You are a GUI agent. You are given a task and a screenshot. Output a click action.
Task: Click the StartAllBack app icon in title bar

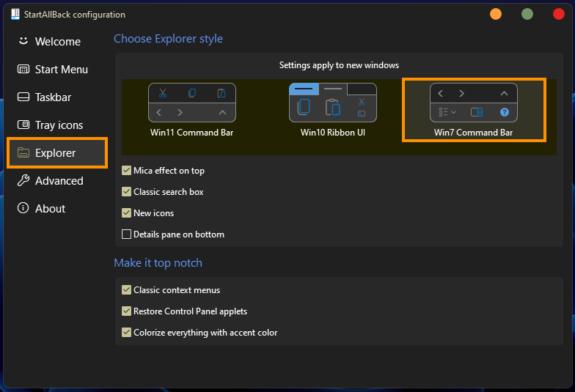click(x=15, y=15)
